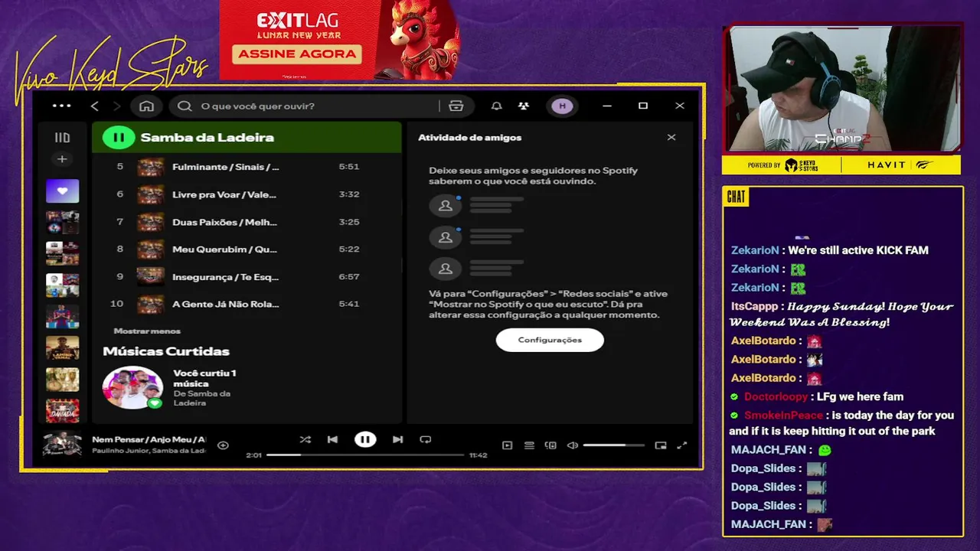The height and width of the screenshot is (551, 980).
Task: Open the Browse icon in the search bar
Action: point(456,106)
